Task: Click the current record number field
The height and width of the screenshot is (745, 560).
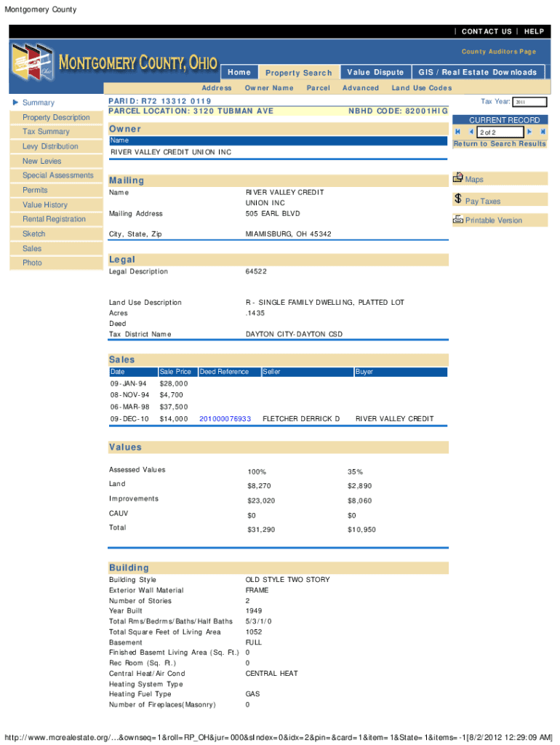Action: [x=500, y=132]
